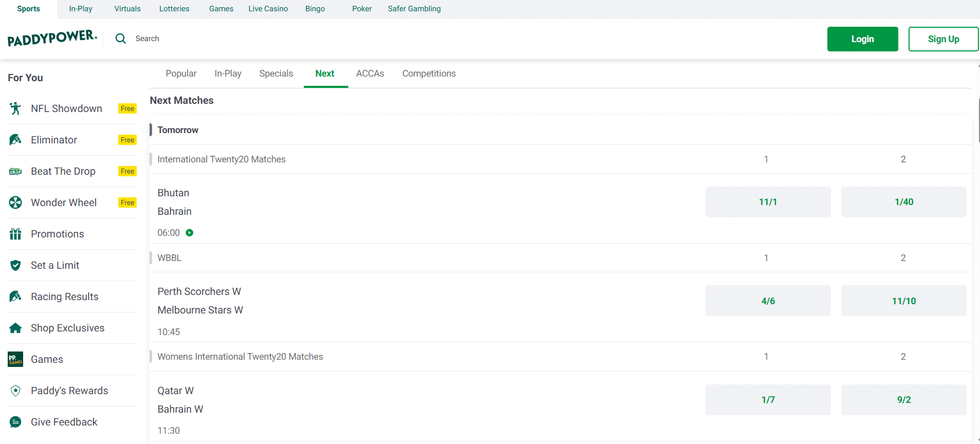Bet on Bhutan at 11/1
Screen dimensions: 980x444
pos(768,202)
